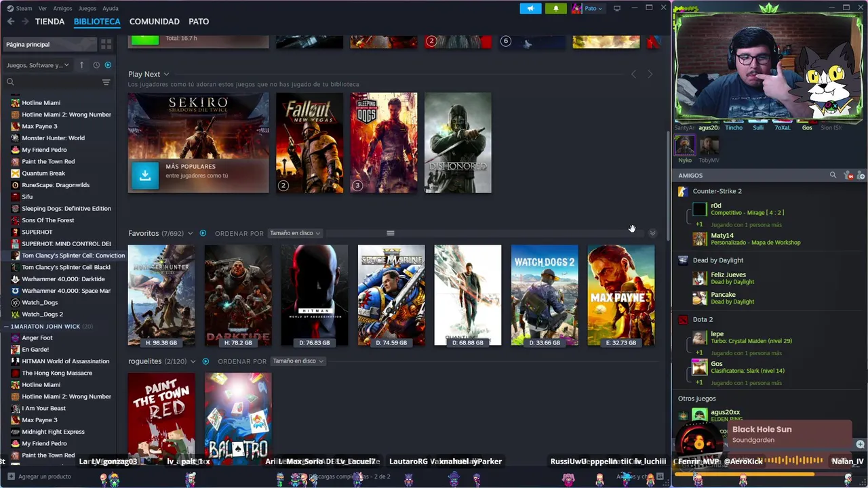Click Agregar un producto link
This screenshot has width=868, height=488.
point(44,476)
